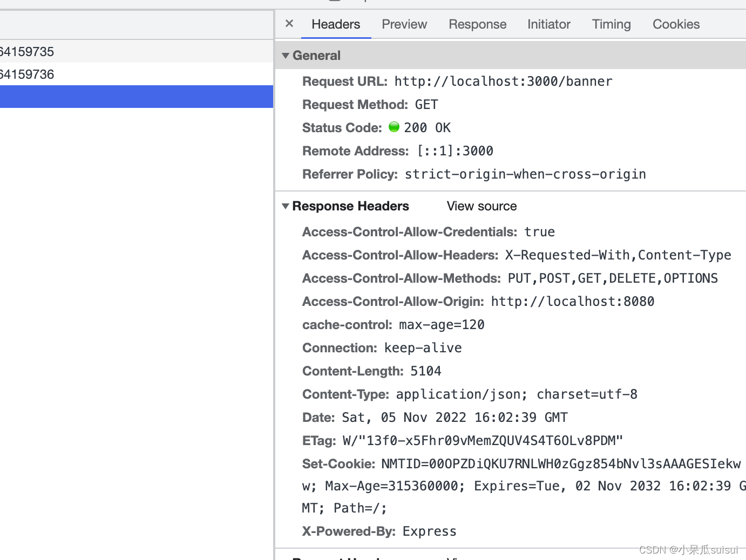Click the X-Requested-With,Content-Type value
Screen dimensions: 746x560
(x=618, y=255)
